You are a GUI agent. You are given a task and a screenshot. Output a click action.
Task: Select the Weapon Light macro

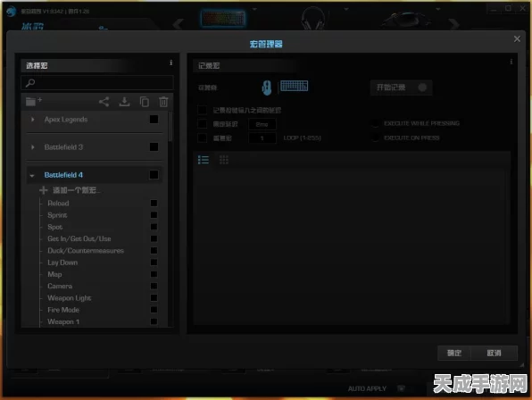click(70, 298)
